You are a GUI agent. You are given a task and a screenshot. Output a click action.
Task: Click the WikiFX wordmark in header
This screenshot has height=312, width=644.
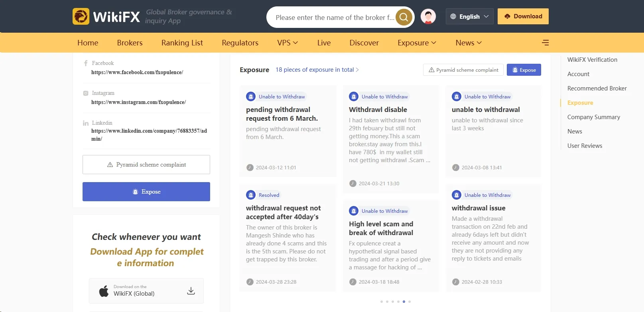point(116,17)
